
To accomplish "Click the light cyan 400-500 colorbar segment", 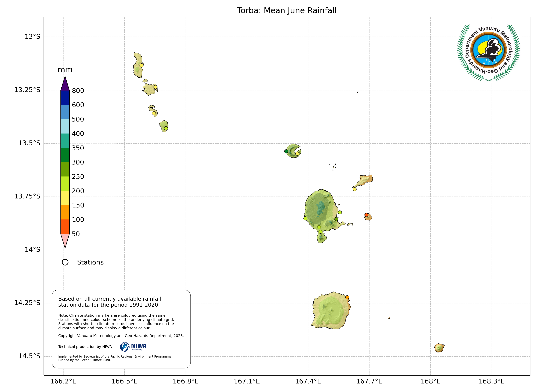I will click(65, 126).
